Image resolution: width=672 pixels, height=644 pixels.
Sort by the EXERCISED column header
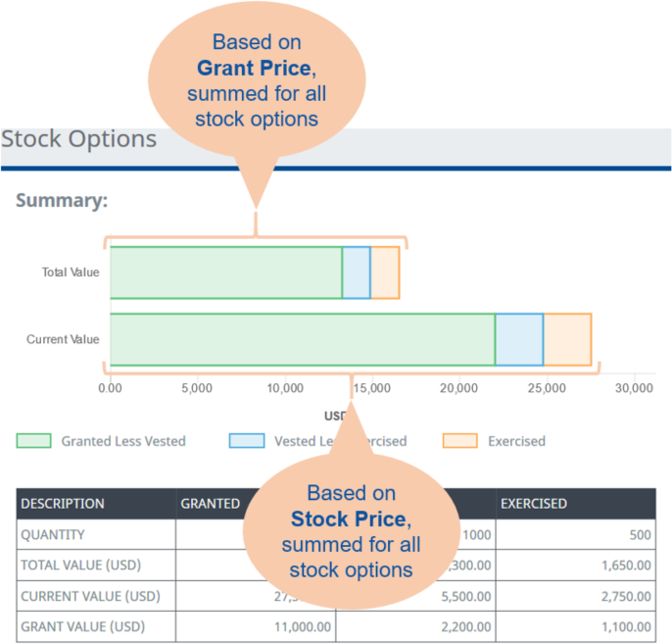tap(534, 504)
